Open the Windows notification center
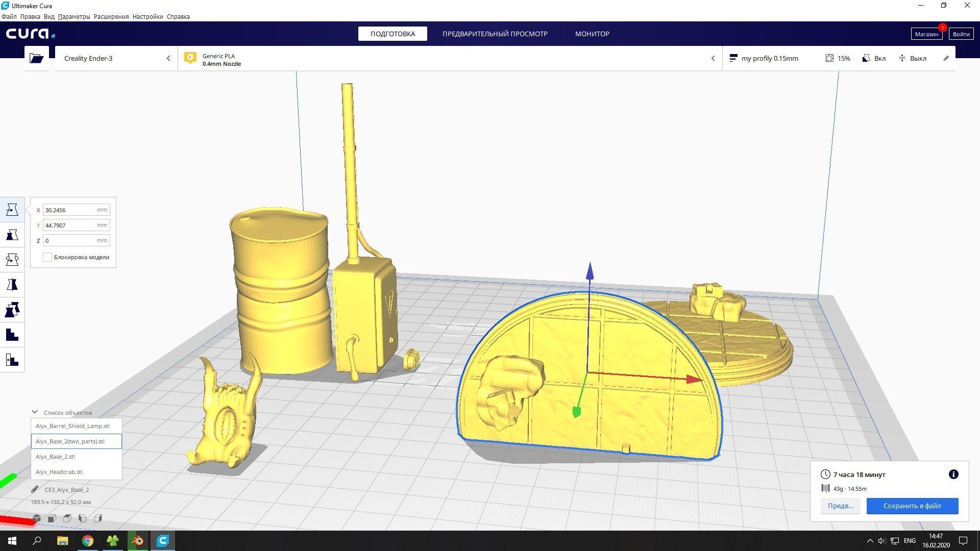 point(963,541)
